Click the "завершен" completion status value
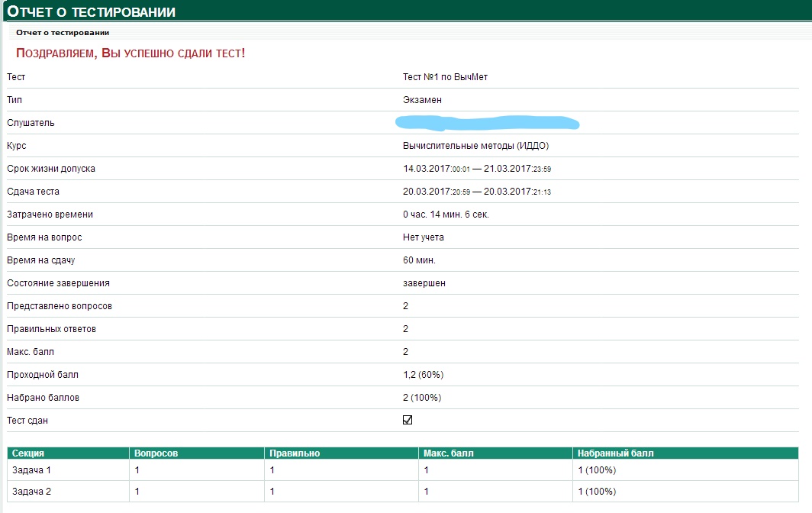Screen dimensions: 812x513 [x=424, y=283]
